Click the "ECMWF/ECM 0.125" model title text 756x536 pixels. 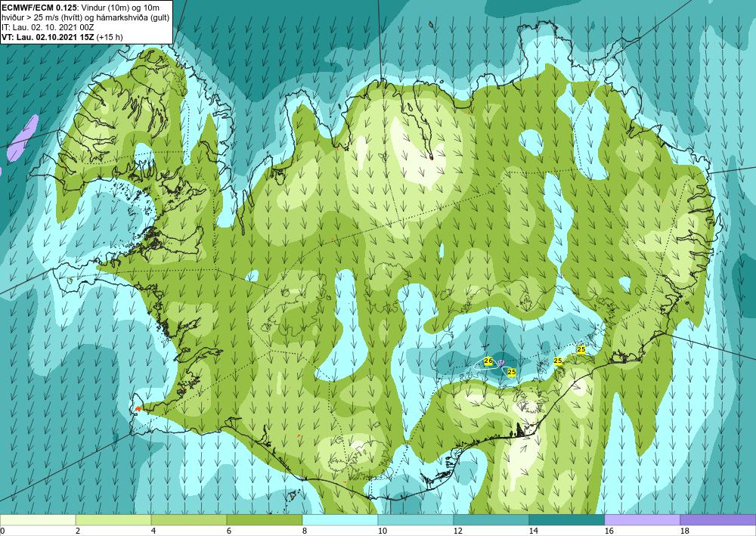[39, 7]
